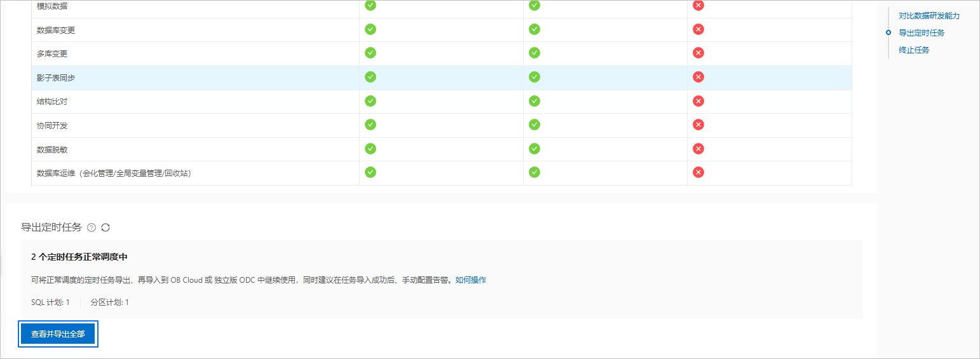Image resolution: width=980 pixels, height=359 pixels.
Task: Click the red cross in 影子表同步 row
Action: tap(698, 77)
